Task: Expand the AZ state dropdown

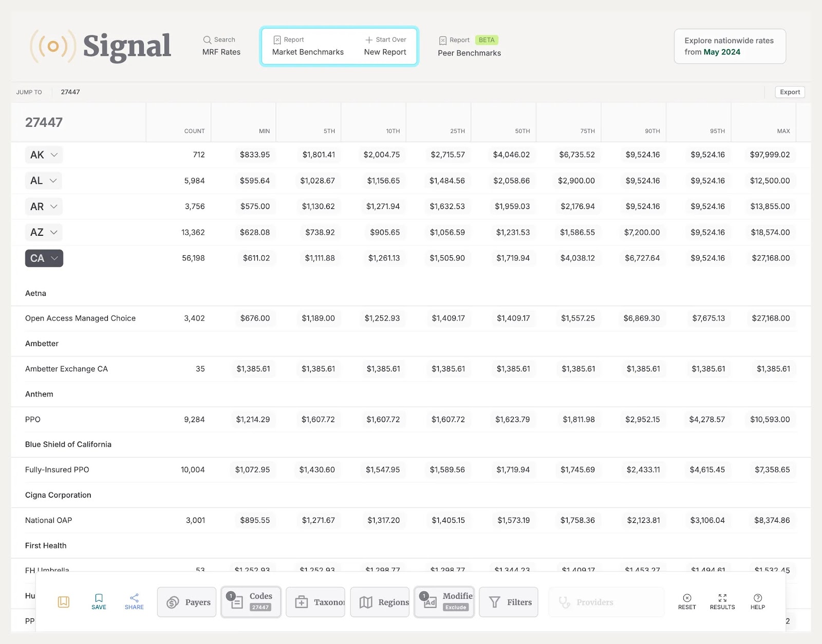Action: (44, 232)
